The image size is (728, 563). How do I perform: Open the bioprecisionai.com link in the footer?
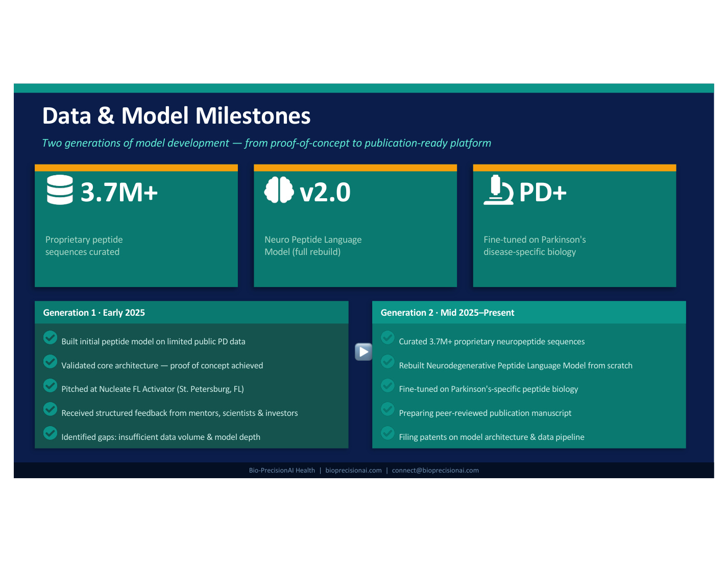pos(353,471)
